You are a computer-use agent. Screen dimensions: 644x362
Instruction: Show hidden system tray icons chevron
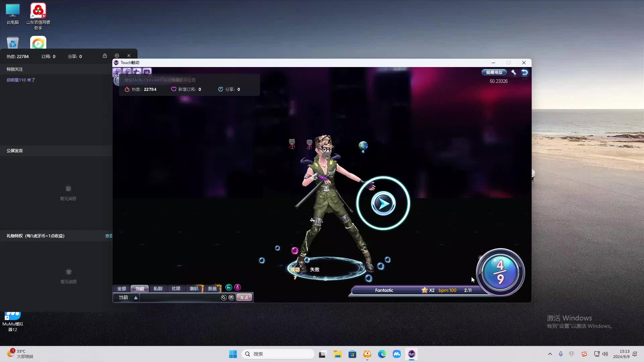pyautogui.click(x=550, y=354)
